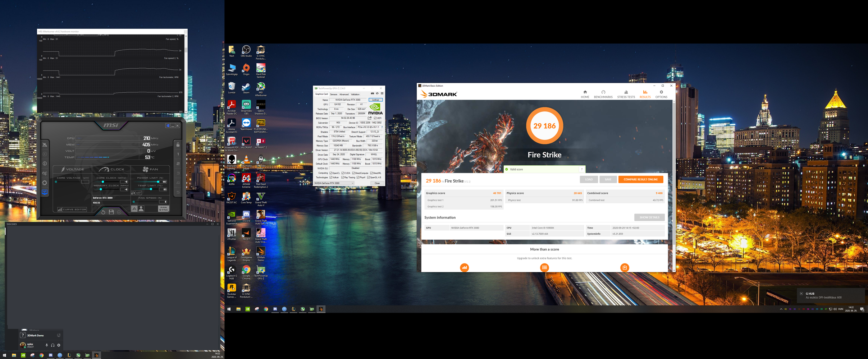Viewport: 868px width, 359px height.
Task: Open the Afterburner Curve Editor
Action: click(x=72, y=209)
